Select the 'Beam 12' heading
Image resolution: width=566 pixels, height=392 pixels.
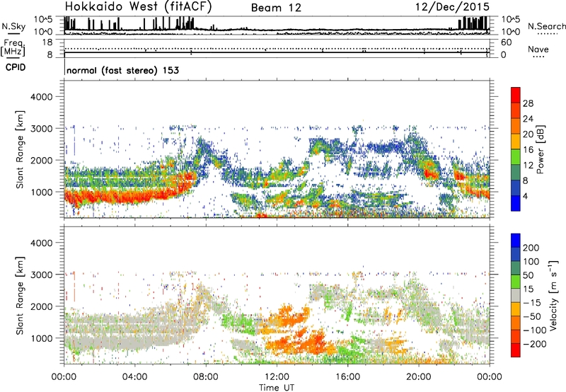pos(276,8)
